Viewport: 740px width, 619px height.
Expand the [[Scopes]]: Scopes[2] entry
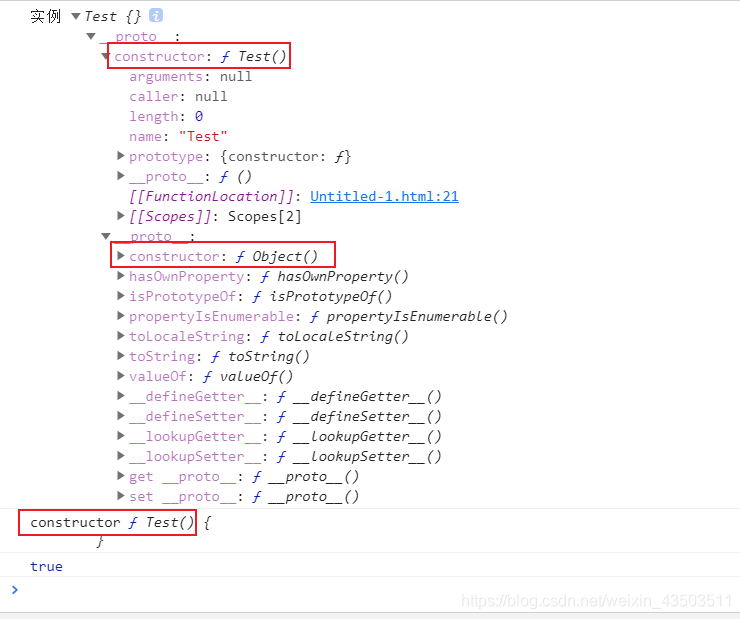coord(121,216)
